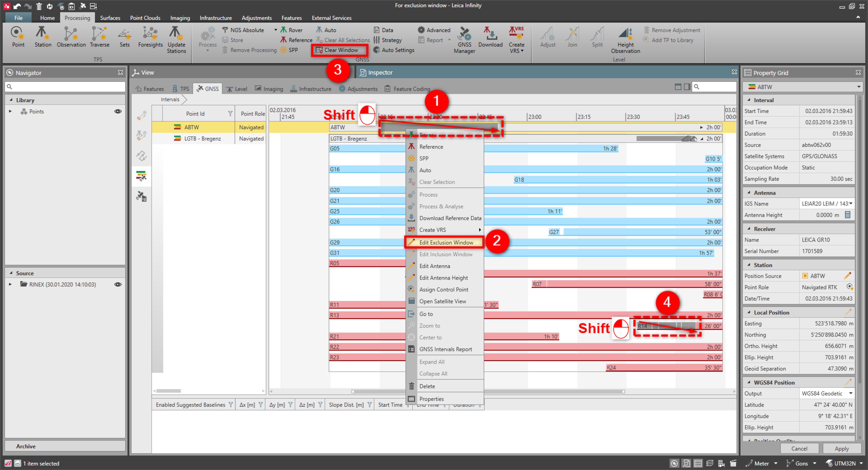The height and width of the screenshot is (470, 868).
Task: Open the Adjustments tab in Inspector
Action: (x=358, y=89)
